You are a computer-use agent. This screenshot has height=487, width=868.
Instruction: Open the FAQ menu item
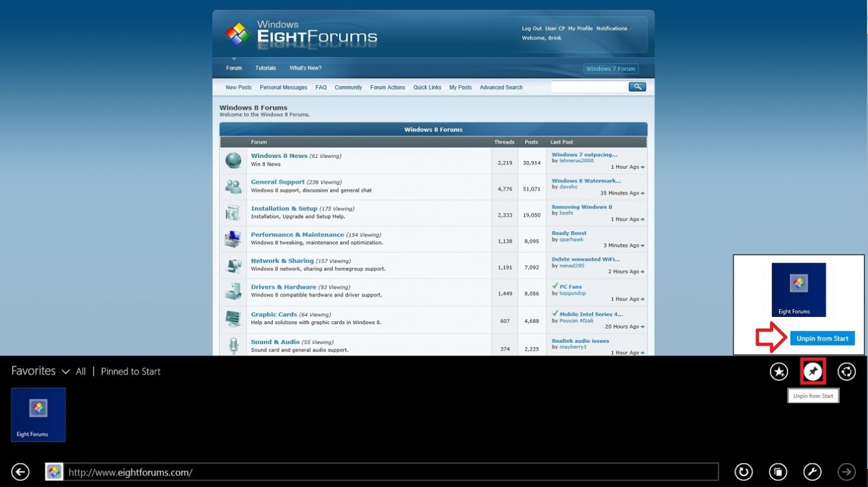[x=321, y=88]
